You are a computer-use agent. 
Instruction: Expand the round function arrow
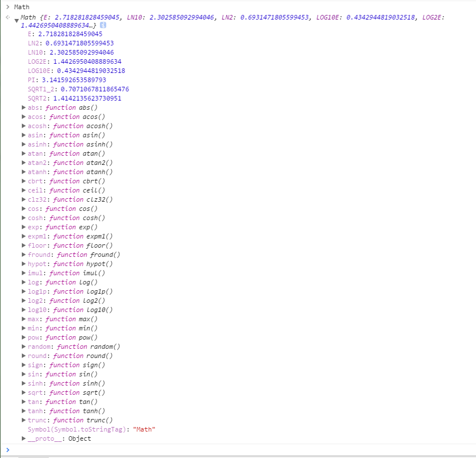24,356
